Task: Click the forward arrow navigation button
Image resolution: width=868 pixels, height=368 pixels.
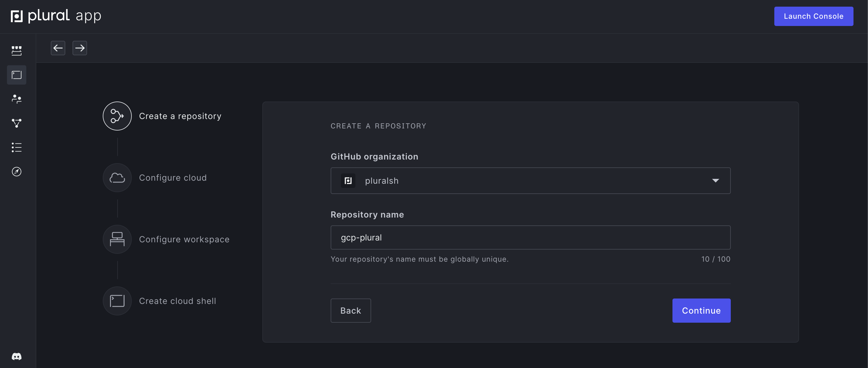Action: (x=80, y=48)
